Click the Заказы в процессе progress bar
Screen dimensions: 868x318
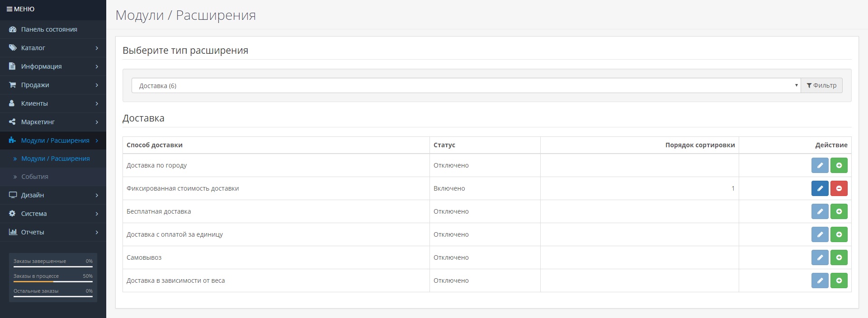click(53, 281)
